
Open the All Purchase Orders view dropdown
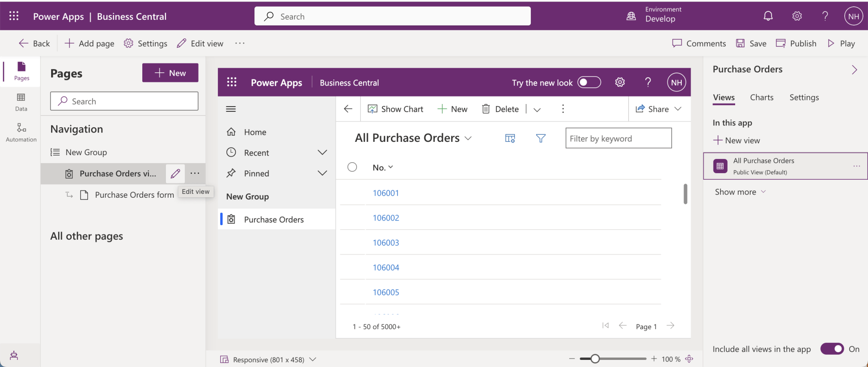tap(468, 138)
